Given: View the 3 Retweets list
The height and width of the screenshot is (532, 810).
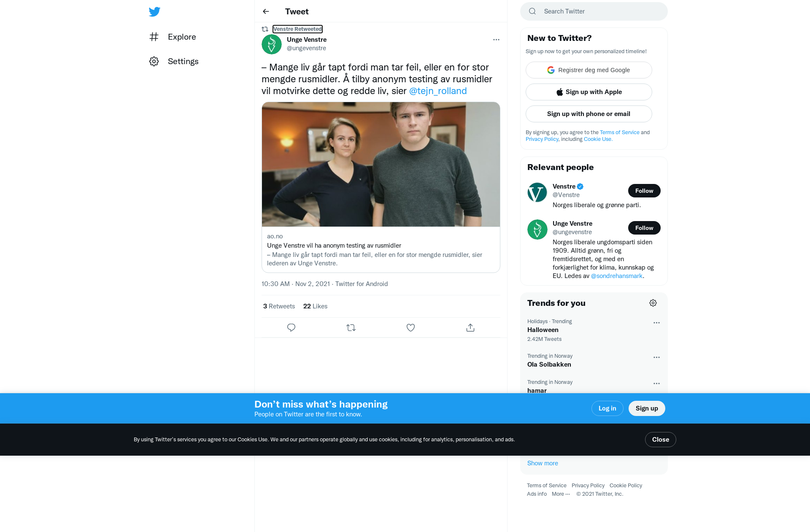Looking at the screenshot, I should 279,306.
